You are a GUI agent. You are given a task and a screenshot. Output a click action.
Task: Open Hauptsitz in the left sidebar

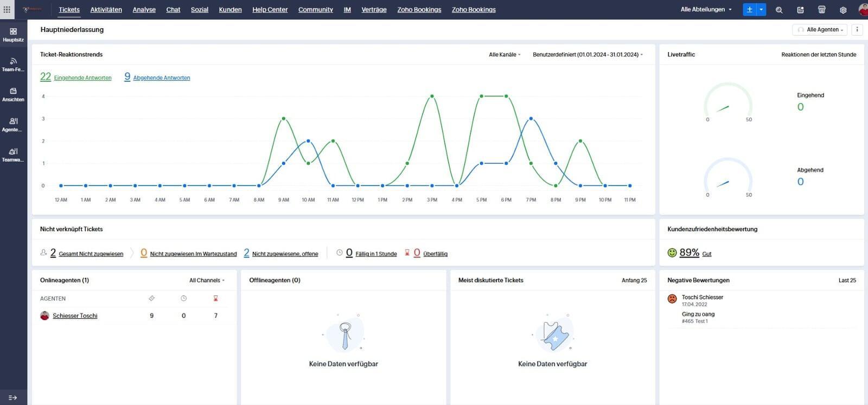[x=13, y=35]
